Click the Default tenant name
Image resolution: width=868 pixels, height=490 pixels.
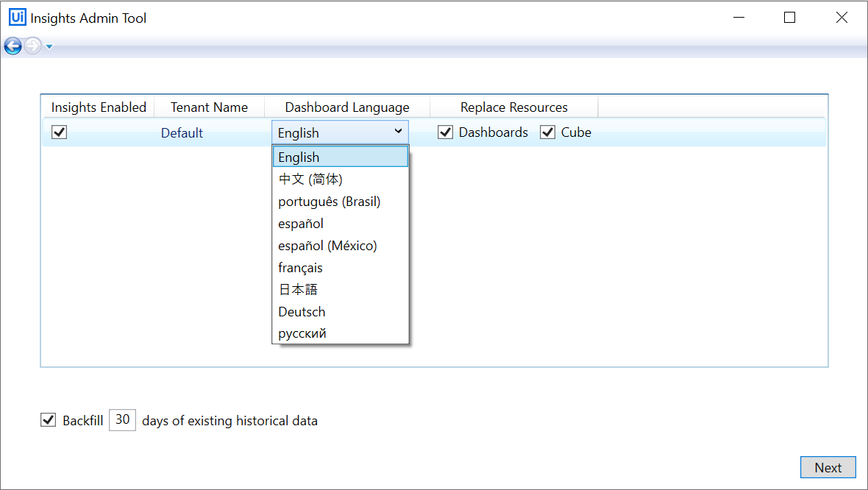pyautogui.click(x=182, y=133)
